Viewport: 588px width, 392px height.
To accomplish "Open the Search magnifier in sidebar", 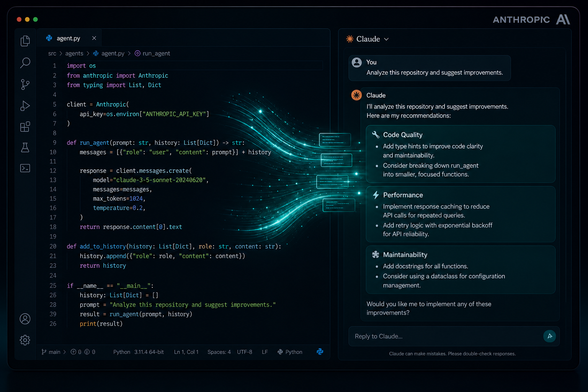I will click(x=25, y=62).
